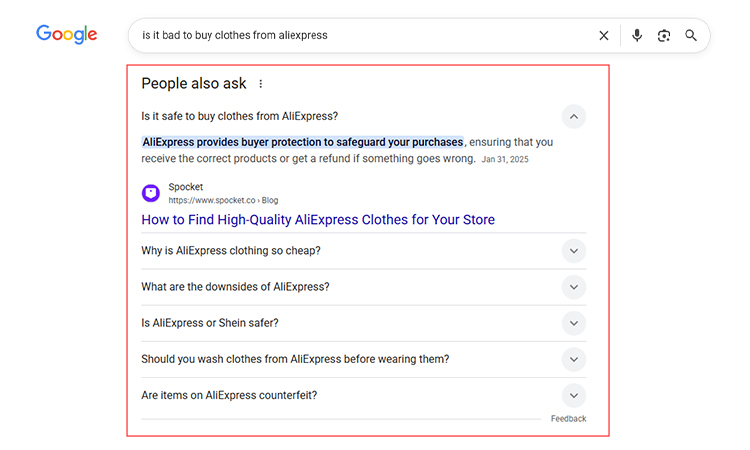Click the 'People also ask' heading
Screen dimensions: 750x450
[x=194, y=83]
